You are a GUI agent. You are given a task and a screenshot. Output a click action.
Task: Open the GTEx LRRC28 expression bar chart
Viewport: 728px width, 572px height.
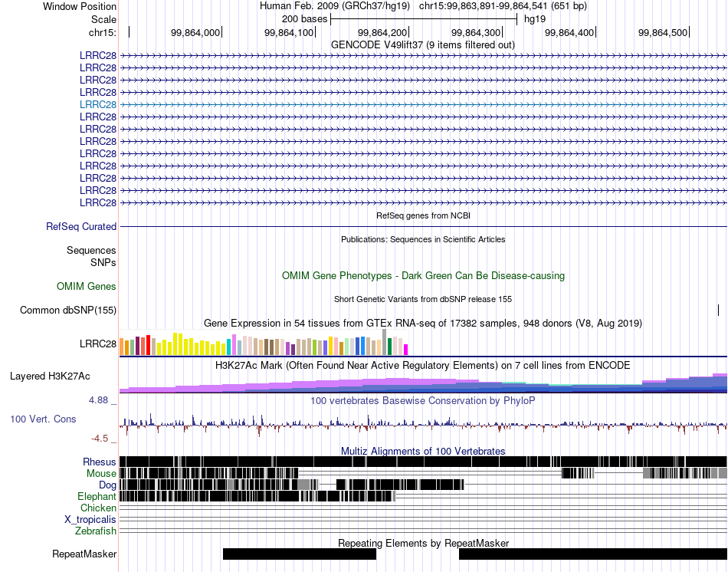tap(264, 343)
